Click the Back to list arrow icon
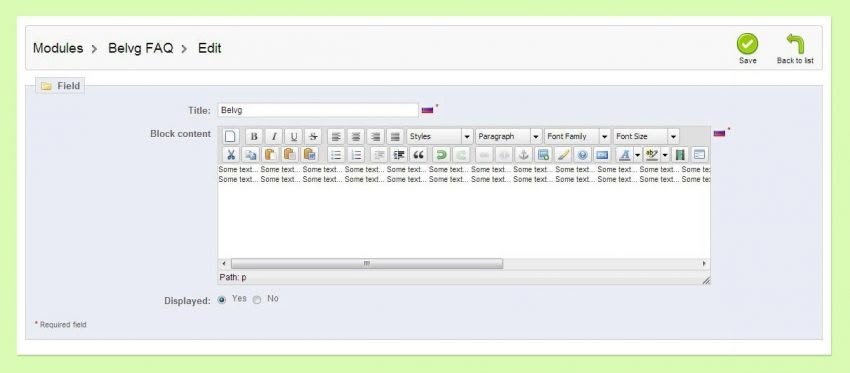 pos(795,44)
